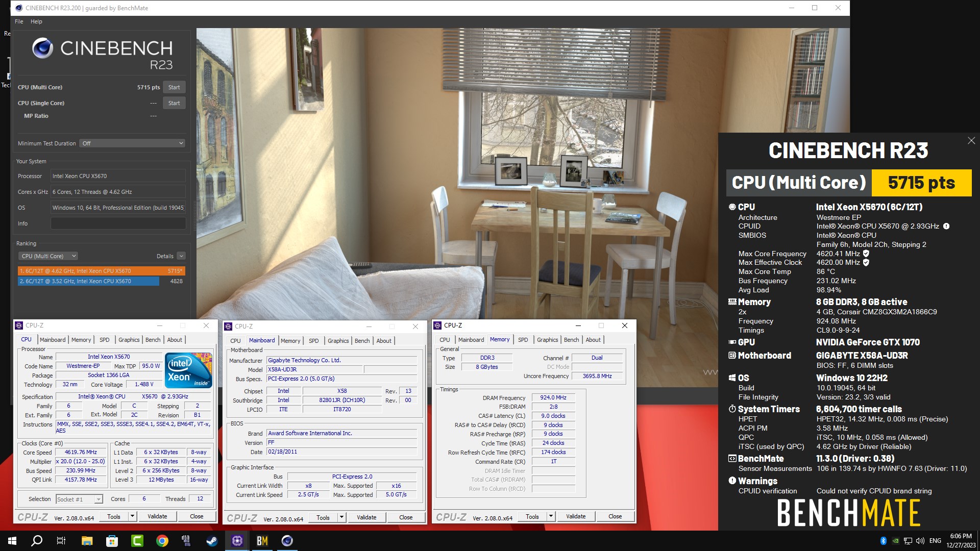Image resolution: width=980 pixels, height=551 pixels.
Task: Open the volume speaker tray icon
Action: coord(920,541)
